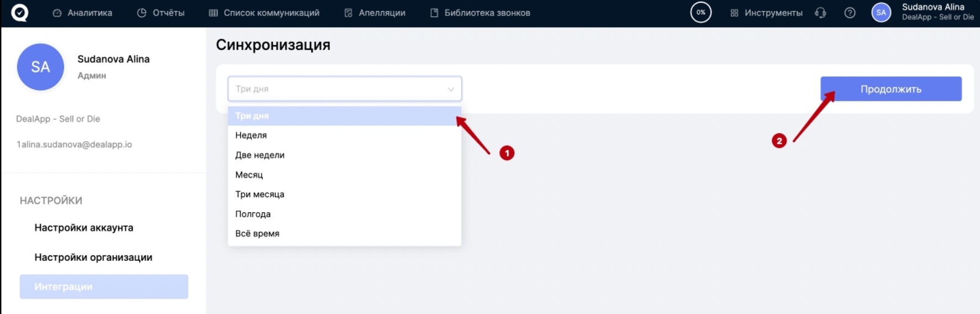This screenshot has height=314, width=980.
Task: Click the app logo in top-left corner
Action: tap(20, 13)
